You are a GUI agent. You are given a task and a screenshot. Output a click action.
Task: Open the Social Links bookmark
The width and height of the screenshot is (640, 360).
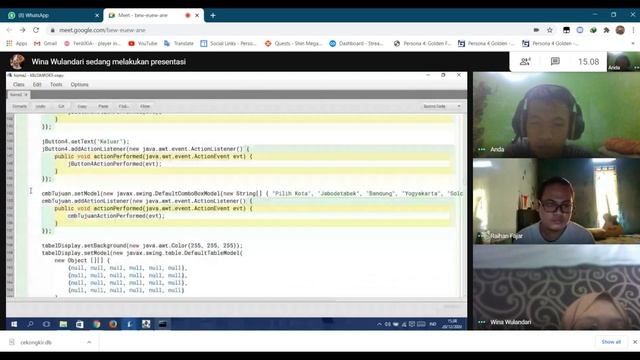point(228,43)
